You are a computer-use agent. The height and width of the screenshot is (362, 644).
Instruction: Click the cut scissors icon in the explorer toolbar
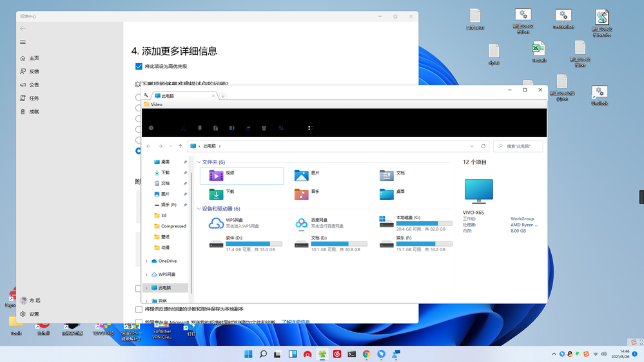[184, 128]
